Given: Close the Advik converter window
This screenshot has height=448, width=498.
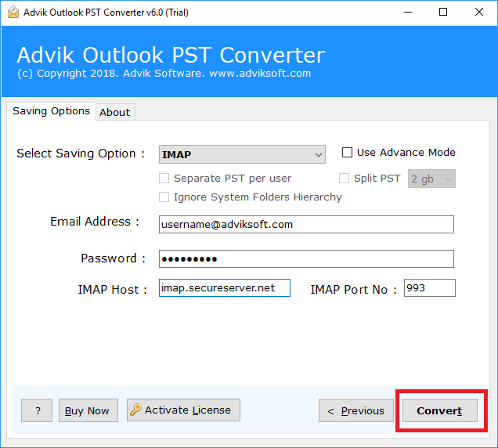Looking at the screenshot, I should click(479, 12).
